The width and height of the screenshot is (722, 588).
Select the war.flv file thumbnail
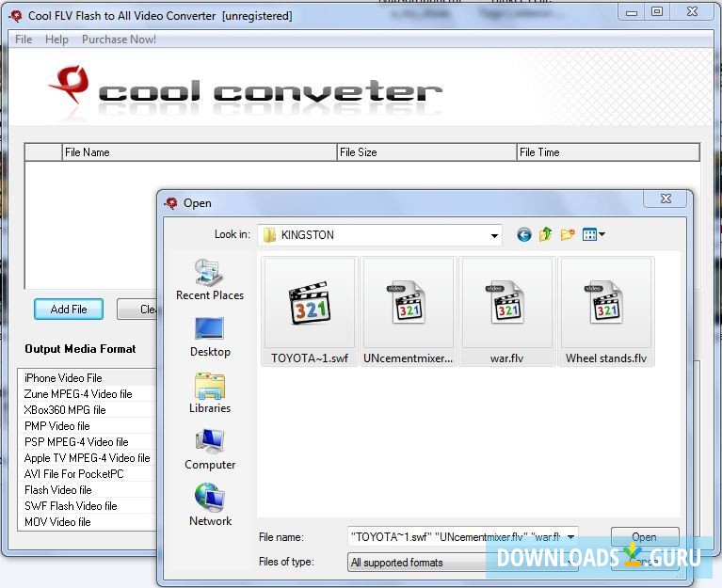(507, 311)
